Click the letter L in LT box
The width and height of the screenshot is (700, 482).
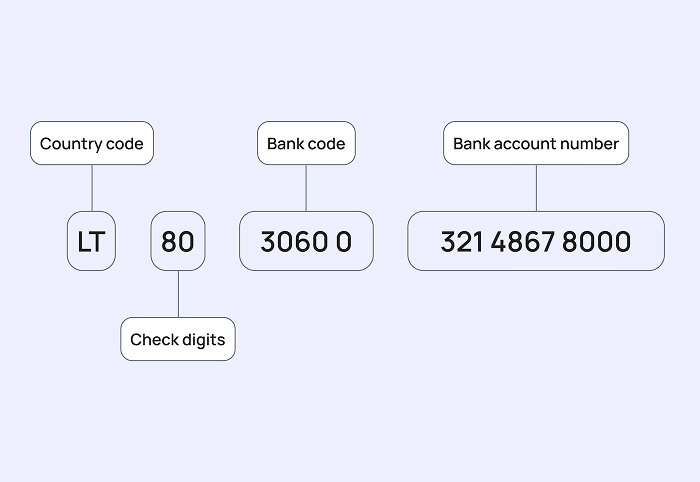click(x=83, y=241)
